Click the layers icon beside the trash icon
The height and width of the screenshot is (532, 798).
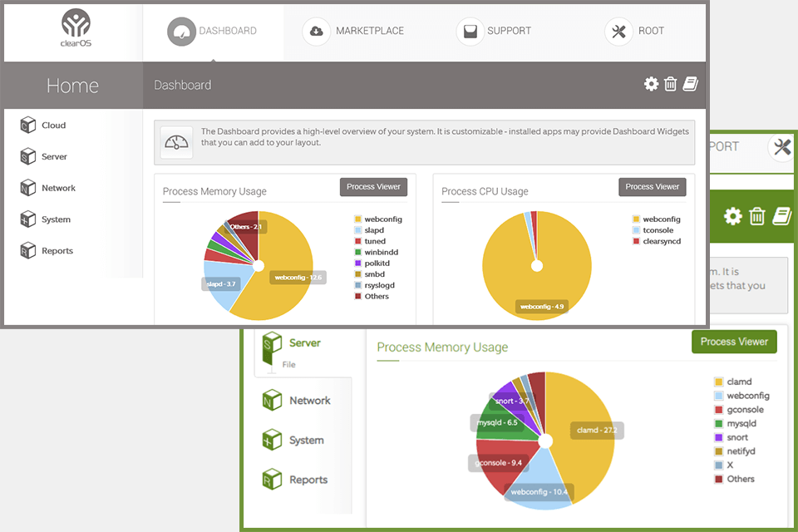[692, 83]
